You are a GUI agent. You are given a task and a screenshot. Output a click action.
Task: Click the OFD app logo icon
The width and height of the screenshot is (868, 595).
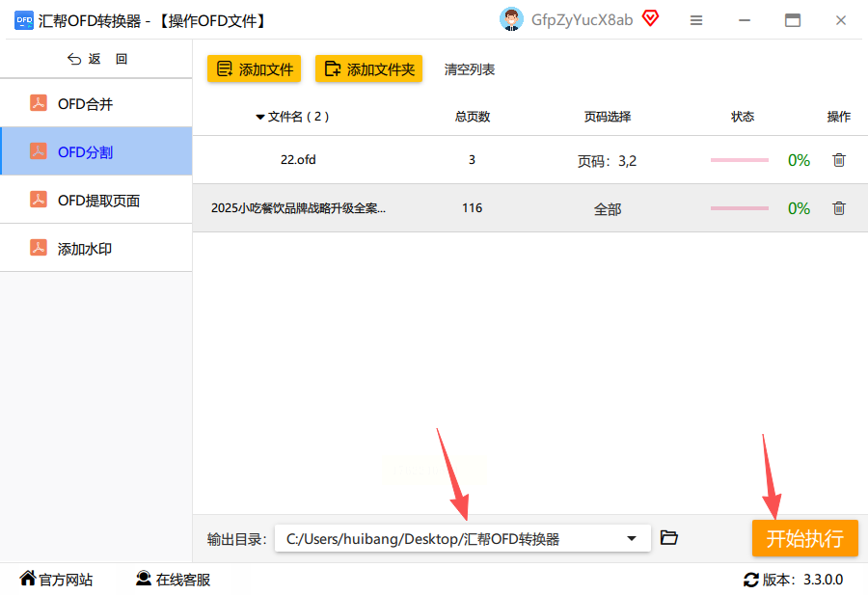[24, 20]
